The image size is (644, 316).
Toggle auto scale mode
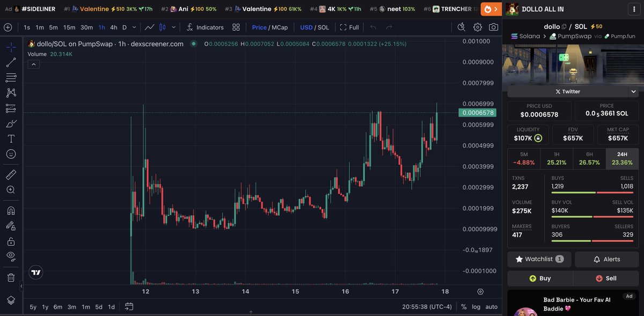click(491, 307)
